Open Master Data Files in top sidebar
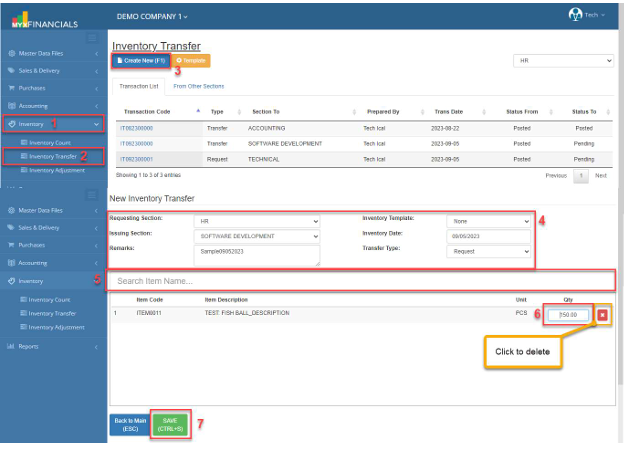625x454 pixels. click(x=38, y=53)
